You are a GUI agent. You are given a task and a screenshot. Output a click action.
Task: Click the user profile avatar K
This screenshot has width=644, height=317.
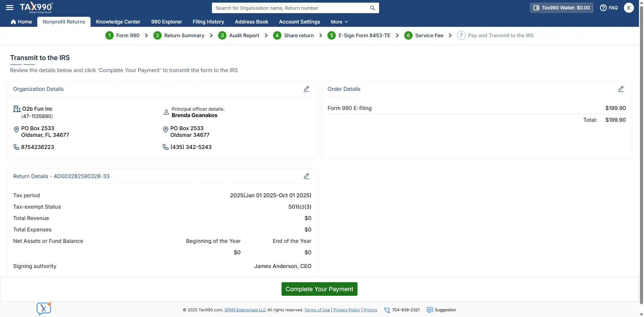629,8
